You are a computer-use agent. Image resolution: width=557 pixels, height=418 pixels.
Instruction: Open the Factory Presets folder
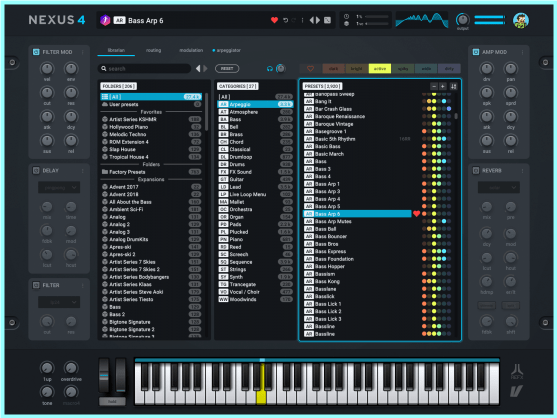[x=151, y=172]
